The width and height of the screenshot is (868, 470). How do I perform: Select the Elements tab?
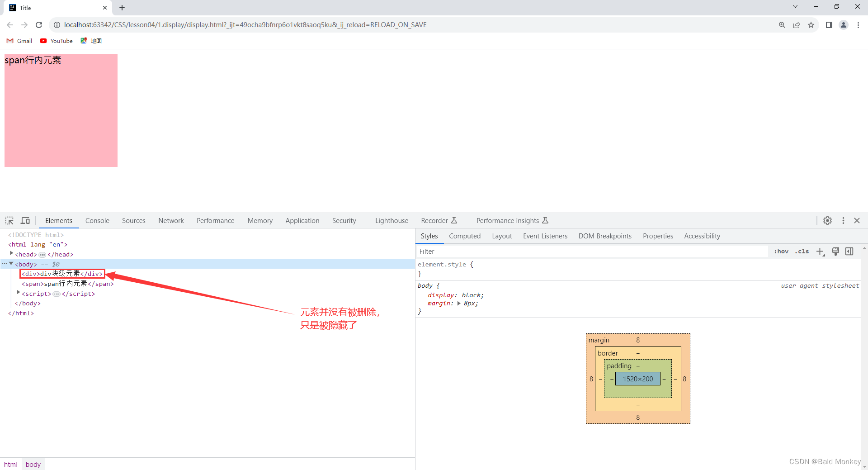pyautogui.click(x=59, y=220)
